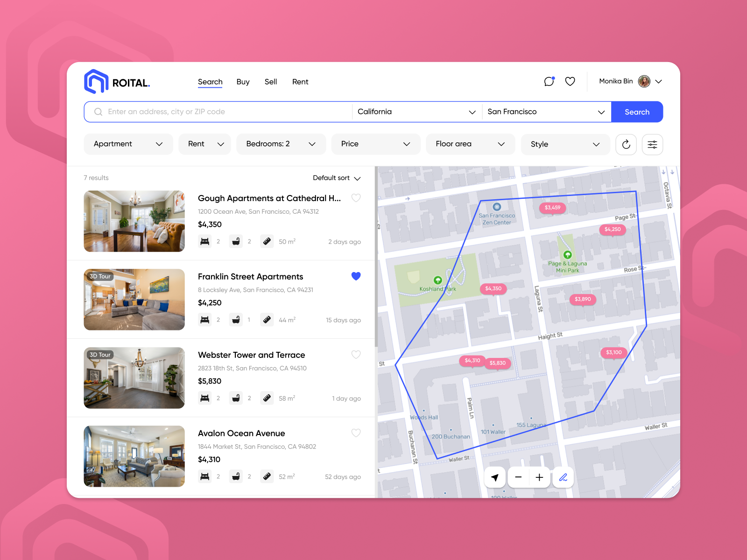Switch to the Buy tab

(x=243, y=82)
